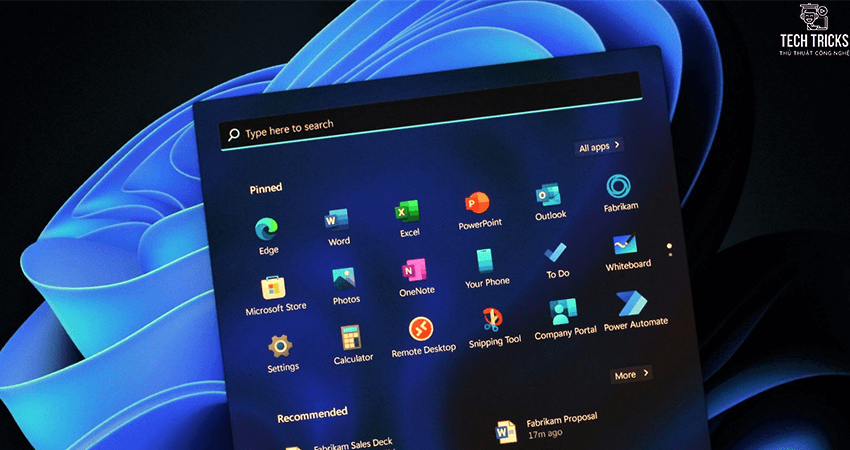
Task: Switch pinned page using the page dots
Action: [669, 250]
